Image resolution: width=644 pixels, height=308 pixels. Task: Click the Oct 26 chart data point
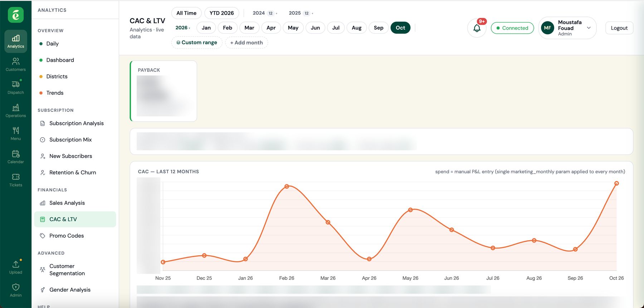click(x=616, y=183)
